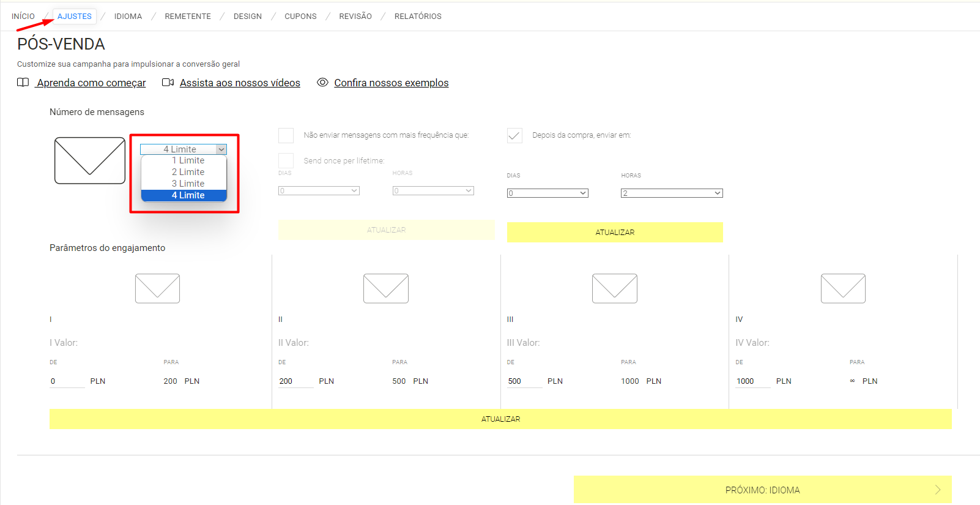Click the PRÓXIMO: IDIOMA button

[763, 490]
